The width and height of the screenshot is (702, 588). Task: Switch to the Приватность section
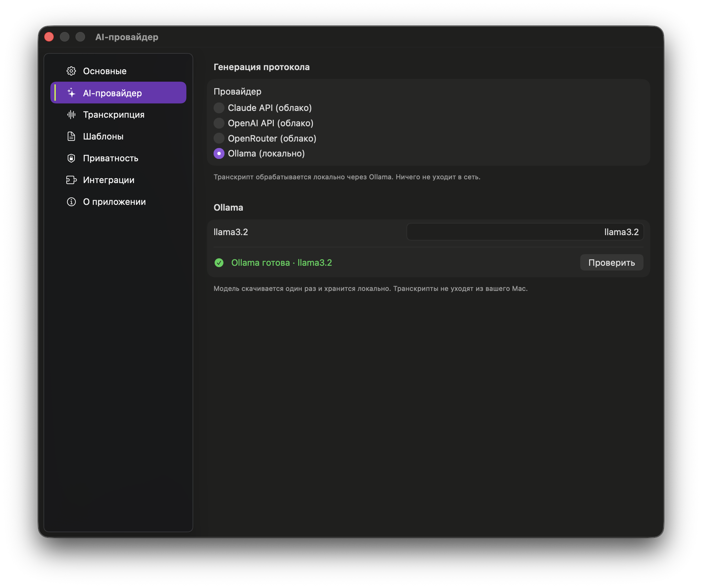(x=118, y=158)
